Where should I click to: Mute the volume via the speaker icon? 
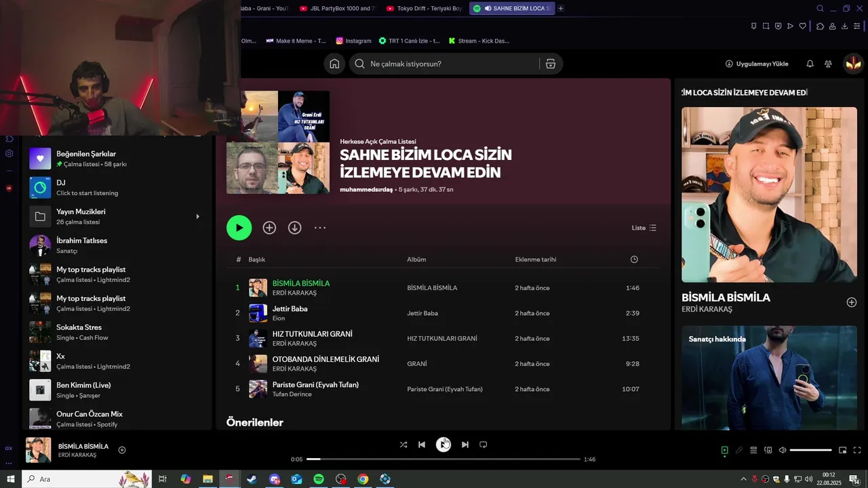(x=783, y=450)
